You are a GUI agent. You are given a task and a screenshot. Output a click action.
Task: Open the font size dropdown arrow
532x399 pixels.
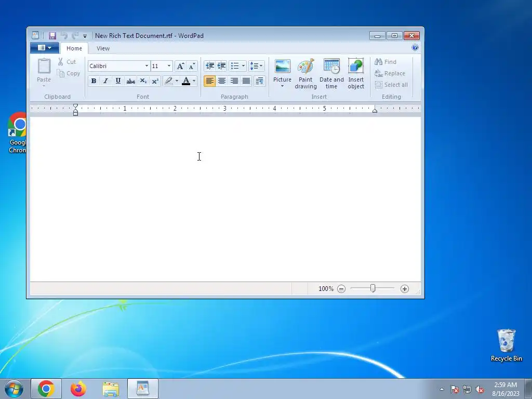[169, 66]
